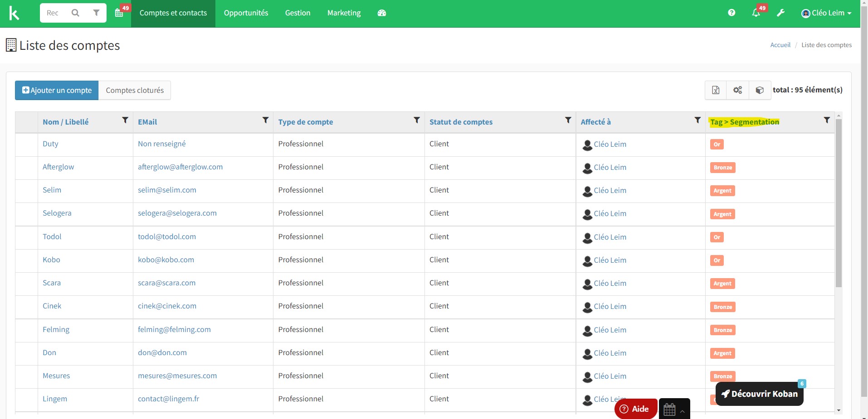Open the Kobo account
This screenshot has width=868, height=419.
(x=51, y=260)
